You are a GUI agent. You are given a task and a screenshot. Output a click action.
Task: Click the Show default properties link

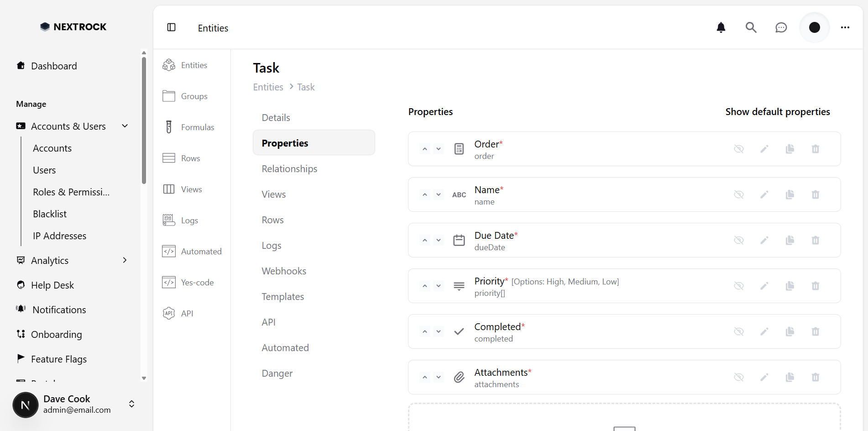[778, 111]
